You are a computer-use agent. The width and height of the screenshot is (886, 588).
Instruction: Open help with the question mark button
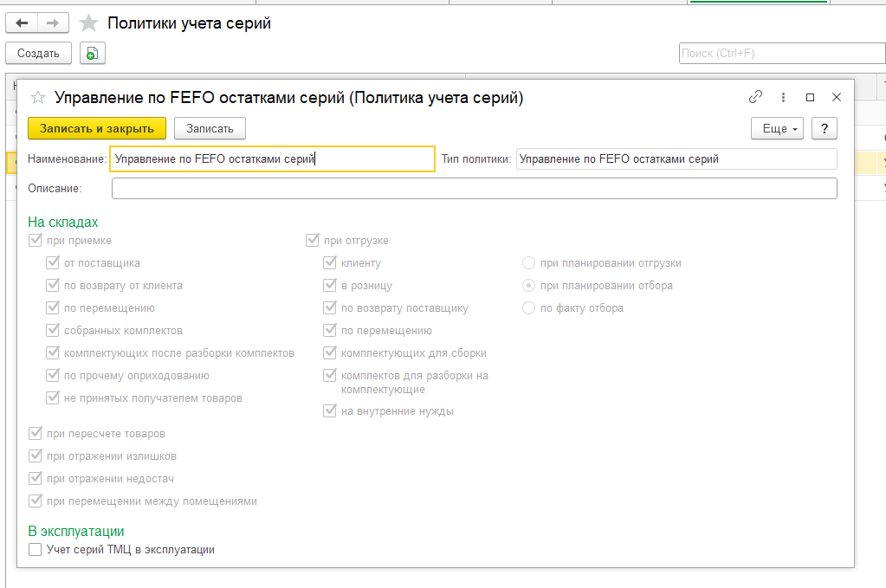click(x=825, y=128)
